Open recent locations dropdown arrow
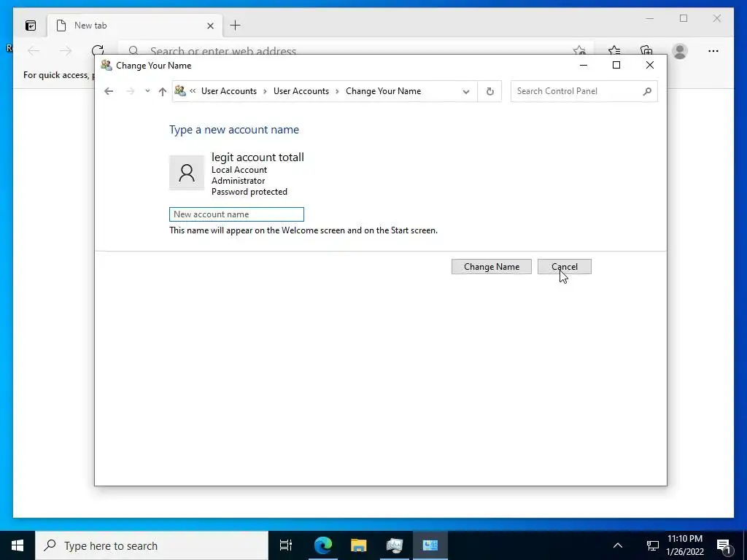747x560 pixels. coord(147,91)
